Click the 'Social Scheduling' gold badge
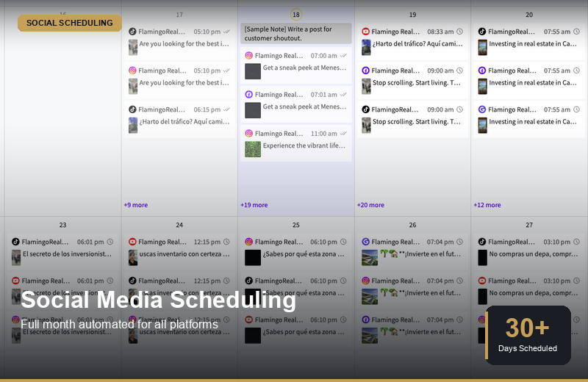Image resolution: width=588 pixels, height=382 pixels. [x=70, y=23]
